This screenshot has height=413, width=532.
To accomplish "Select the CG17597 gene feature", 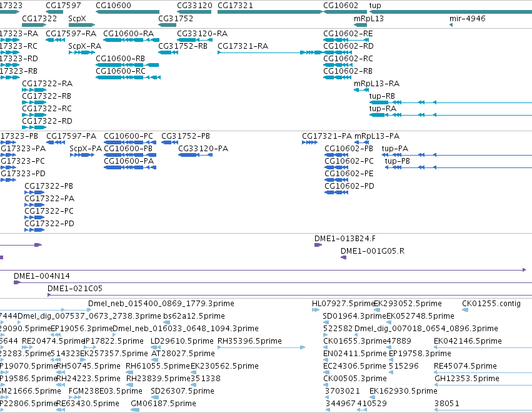I will (x=54, y=12).
